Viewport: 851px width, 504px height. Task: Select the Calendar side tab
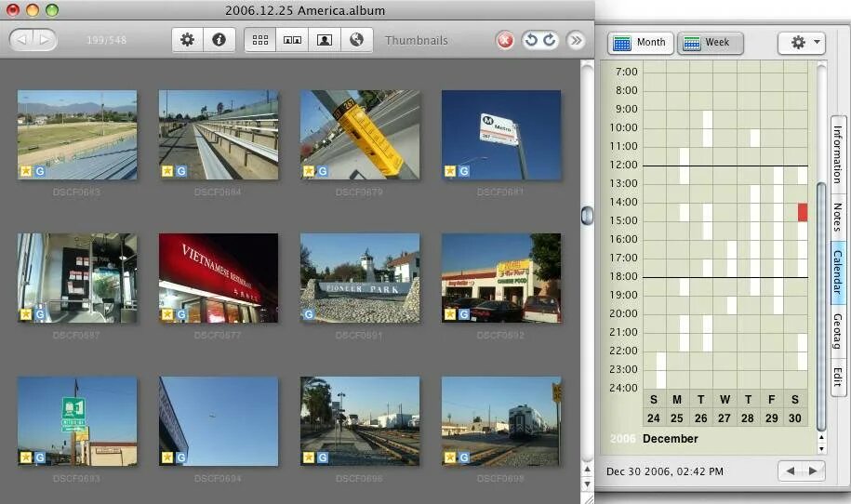tap(838, 272)
